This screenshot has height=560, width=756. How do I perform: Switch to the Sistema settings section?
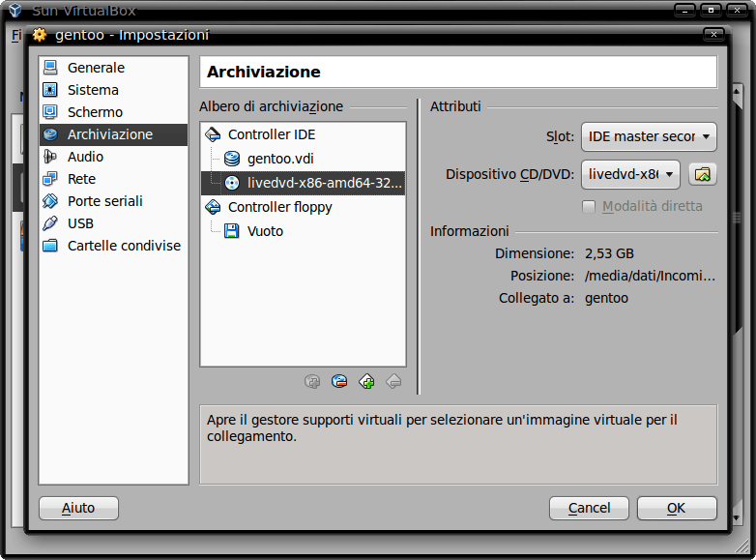(x=93, y=90)
